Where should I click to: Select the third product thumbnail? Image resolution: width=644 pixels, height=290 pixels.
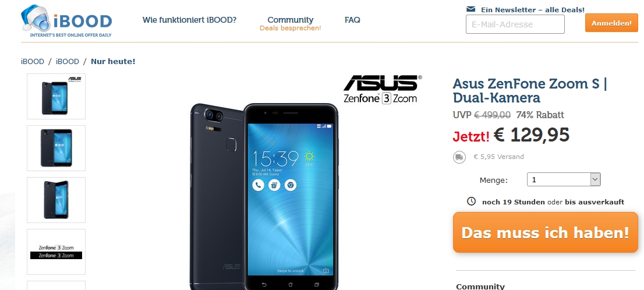56,200
